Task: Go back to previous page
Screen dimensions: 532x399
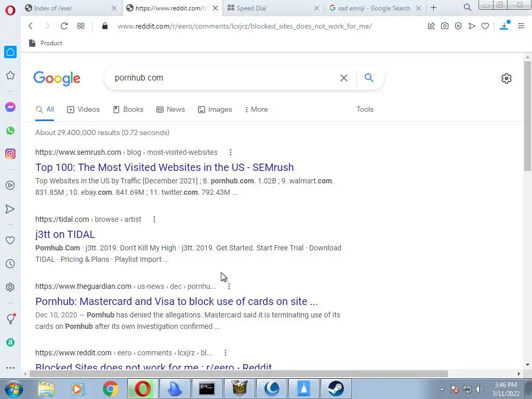Action: coord(31,26)
